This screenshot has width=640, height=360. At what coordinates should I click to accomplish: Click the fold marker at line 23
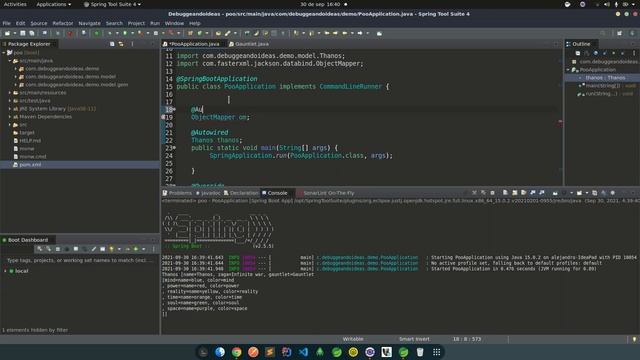[x=174, y=148]
